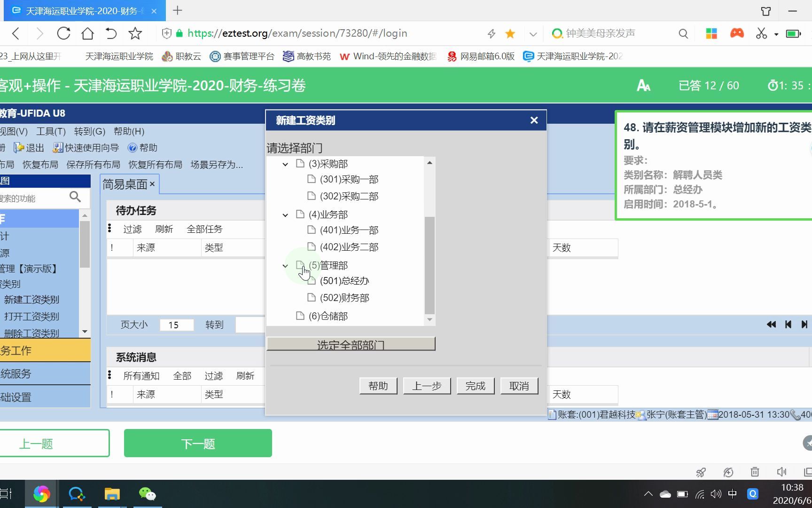Click the browser back arrow
The height and width of the screenshot is (508, 812).
(x=16, y=33)
